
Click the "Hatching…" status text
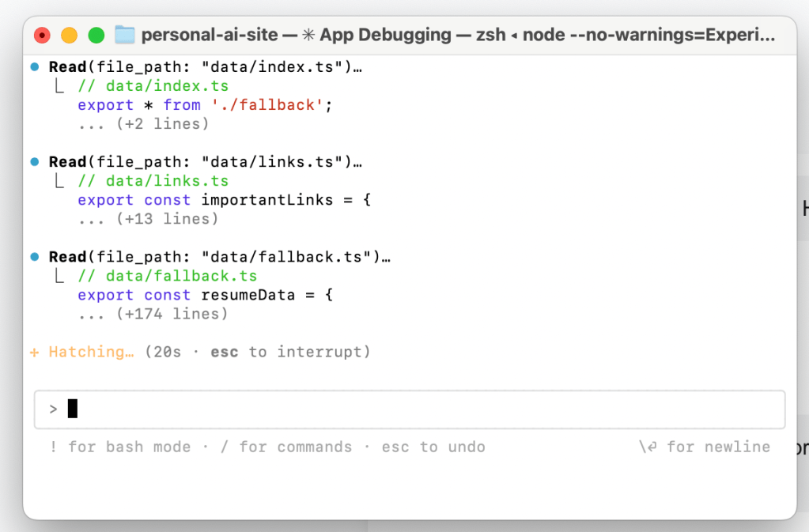coord(91,352)
